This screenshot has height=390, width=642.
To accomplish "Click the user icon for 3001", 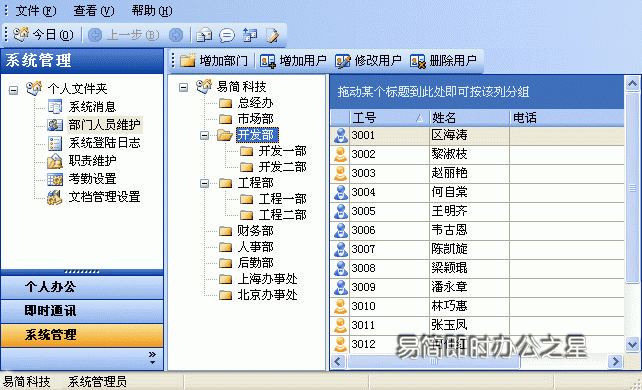I will 340,135.
